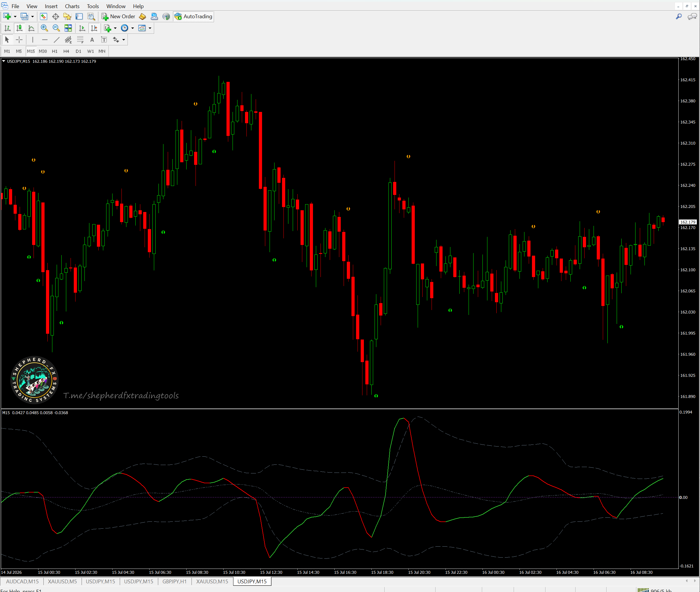This screenshot has height=592, width=700.
Task: Click the Periods clock icon
Action: pyautogui.click(x=124, y=28)
